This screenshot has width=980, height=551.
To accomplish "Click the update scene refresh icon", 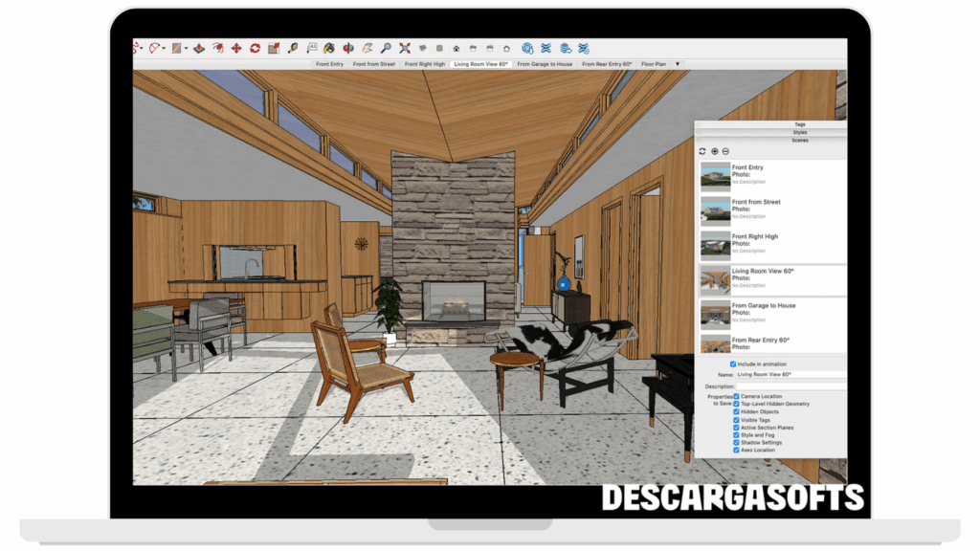I will (702, 151).
